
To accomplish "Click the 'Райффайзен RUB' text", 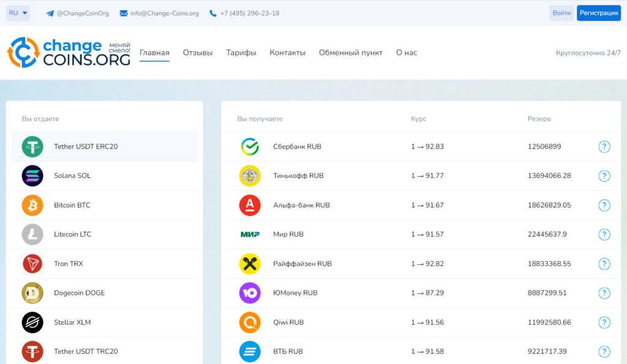I will [302, 264].
